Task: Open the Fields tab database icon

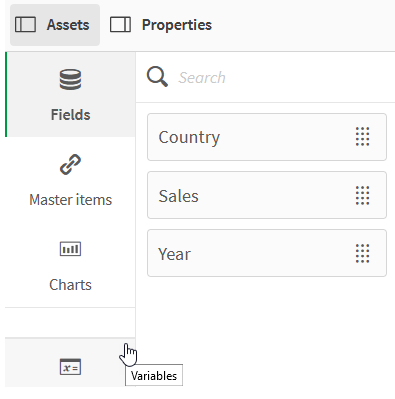Action: coord(70,80)
